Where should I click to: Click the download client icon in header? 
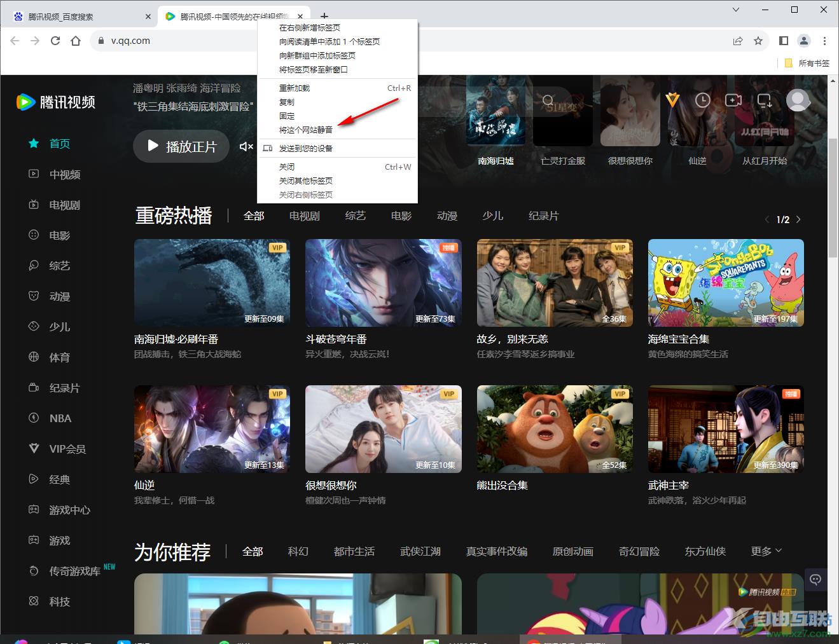(x=765, y=100)
